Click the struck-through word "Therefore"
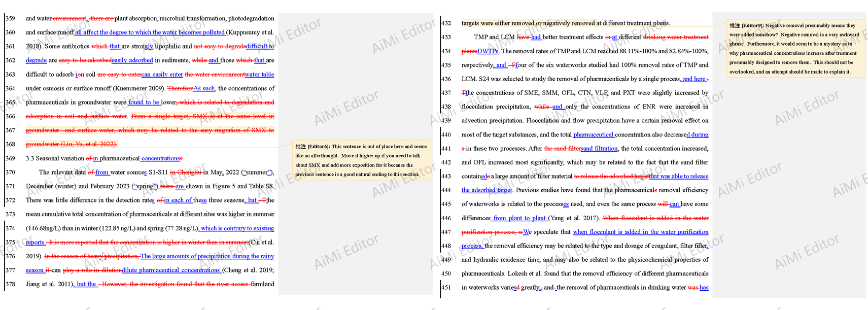 180,88
